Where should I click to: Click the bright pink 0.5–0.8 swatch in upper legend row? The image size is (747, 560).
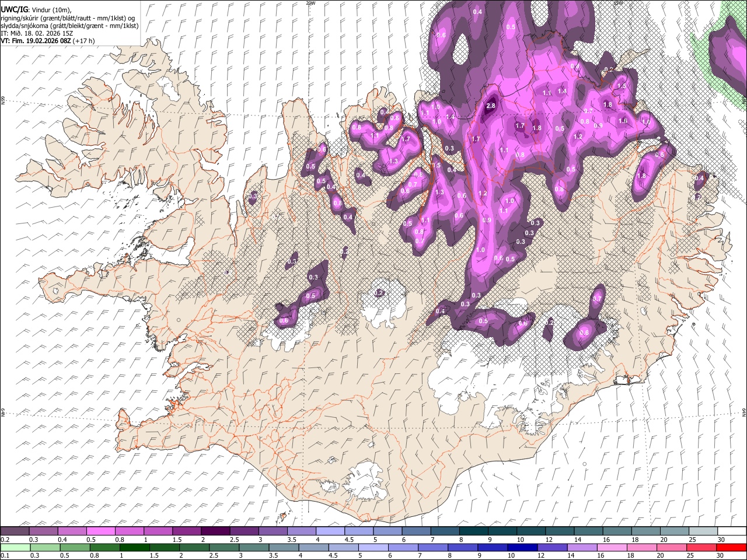click(101, 531)
